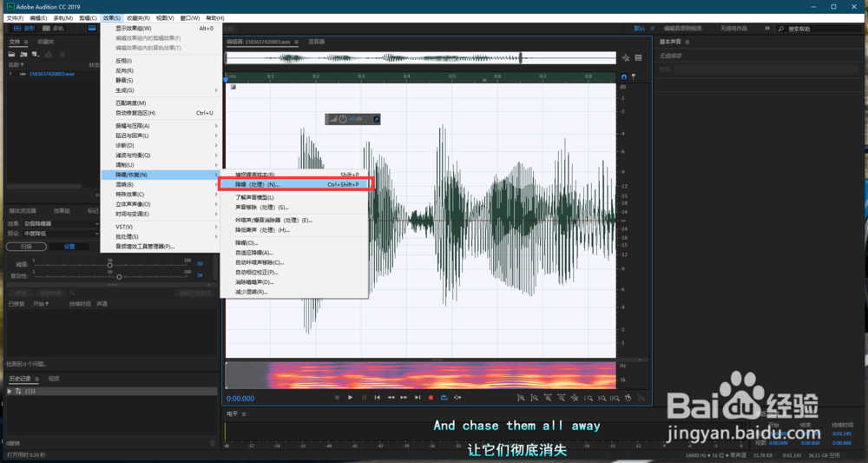Click the navigator zoom icon above timeline
Image resolution: width=868 pixels, height=463 pixels.
626,57
